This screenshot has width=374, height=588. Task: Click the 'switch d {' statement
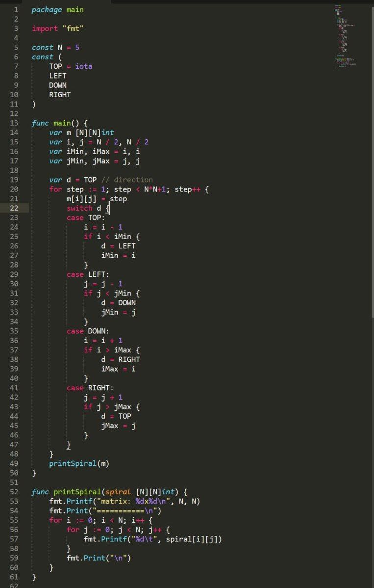pyautogui.click(x=88, y=208)
